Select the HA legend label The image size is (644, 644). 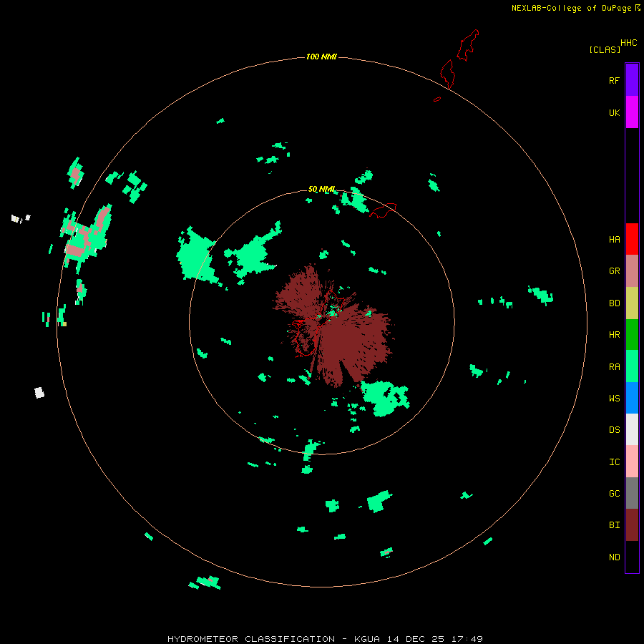point(614,240)
